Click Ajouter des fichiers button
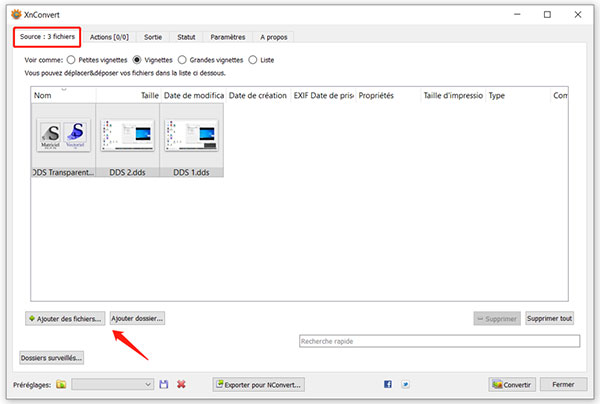The image size is (600, 404). tap(65, 318)
